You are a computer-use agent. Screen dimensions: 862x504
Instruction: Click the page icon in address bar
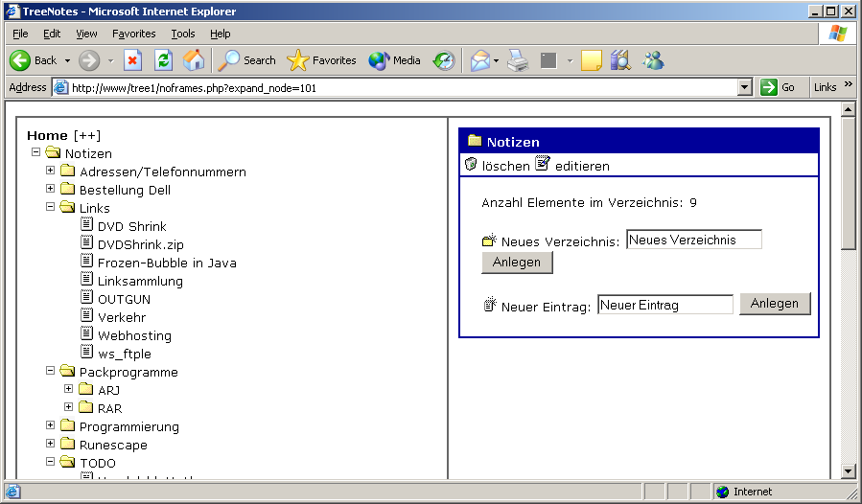[x=61, y=87]
